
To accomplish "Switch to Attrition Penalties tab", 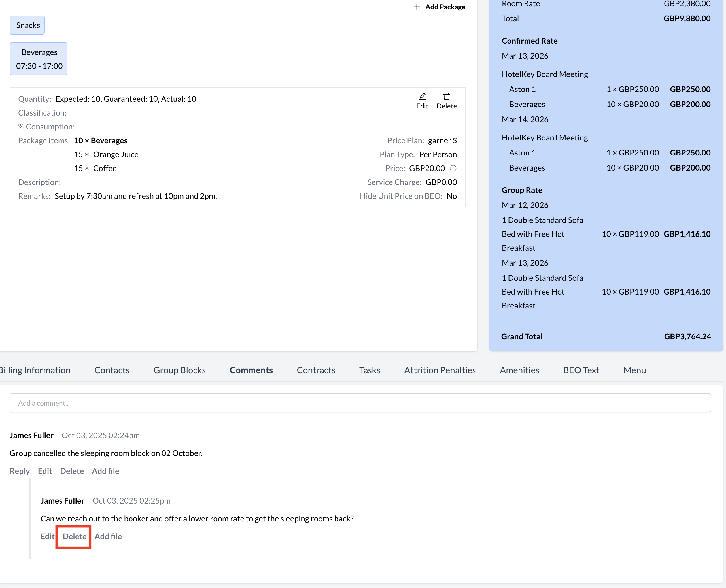I will click(440, 370).
